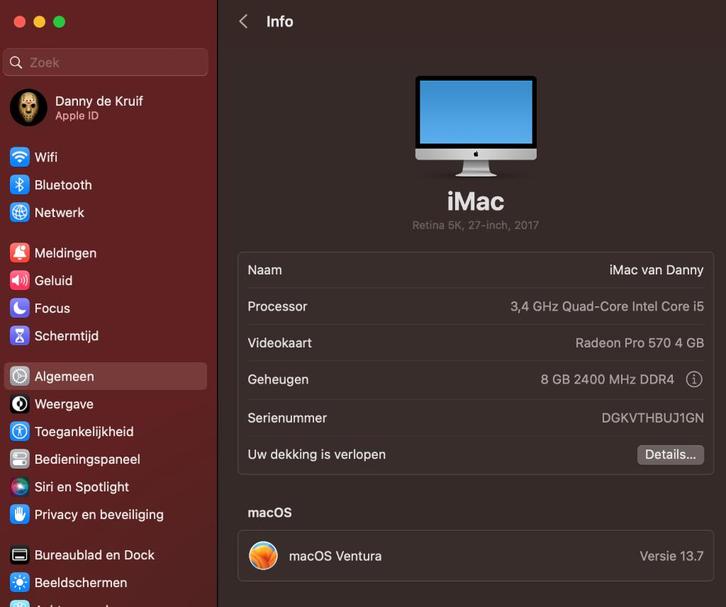The image size is (726, 607).
Task: Click the search magnifier icon
Action: click(x=16, y=63)
